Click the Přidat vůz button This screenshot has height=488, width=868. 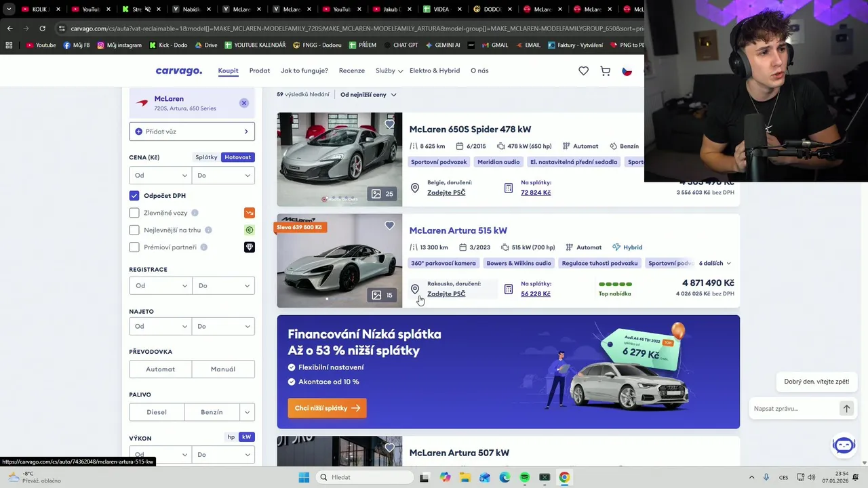tap(192, 131)
